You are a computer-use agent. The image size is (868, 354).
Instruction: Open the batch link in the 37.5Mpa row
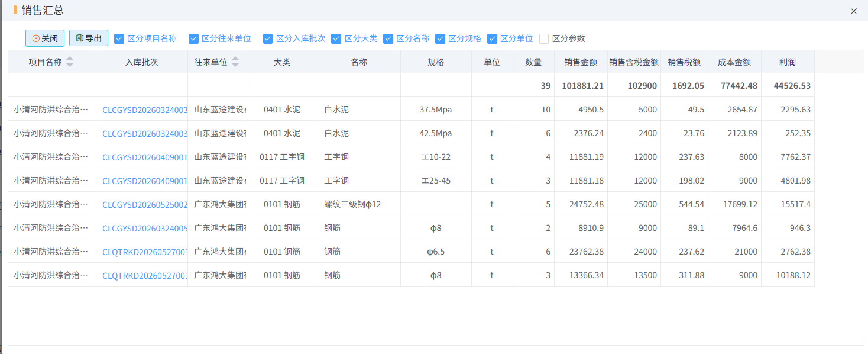click(x=145, y=110)
